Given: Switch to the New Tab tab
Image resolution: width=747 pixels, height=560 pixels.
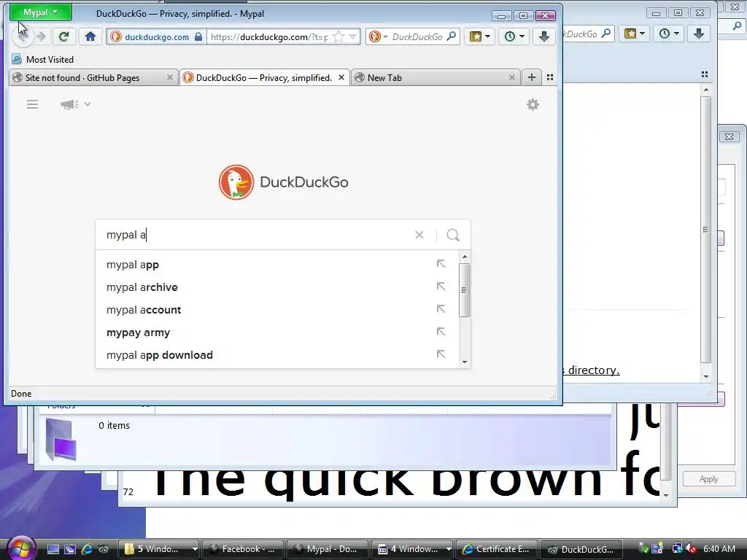Looking at the screenshot, I should pos(436,77).
